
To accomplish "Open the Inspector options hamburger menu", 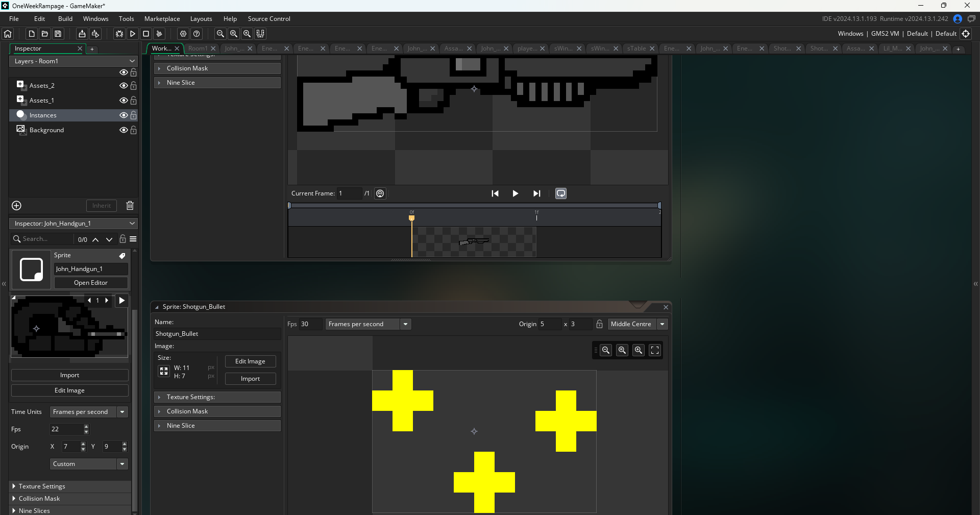I will click(133, 239).
